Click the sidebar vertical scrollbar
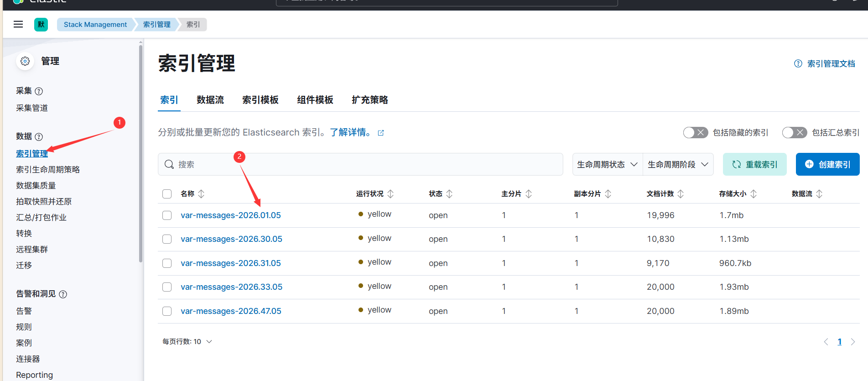The height and width of the screenshot is (381, 868). point(140,153)
